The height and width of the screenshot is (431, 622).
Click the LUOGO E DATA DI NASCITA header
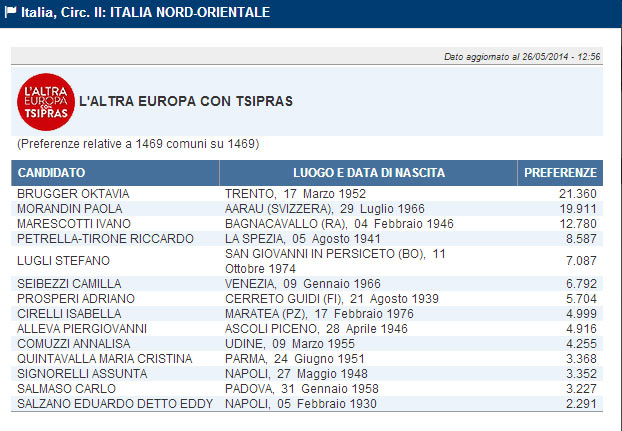(369, 173)
